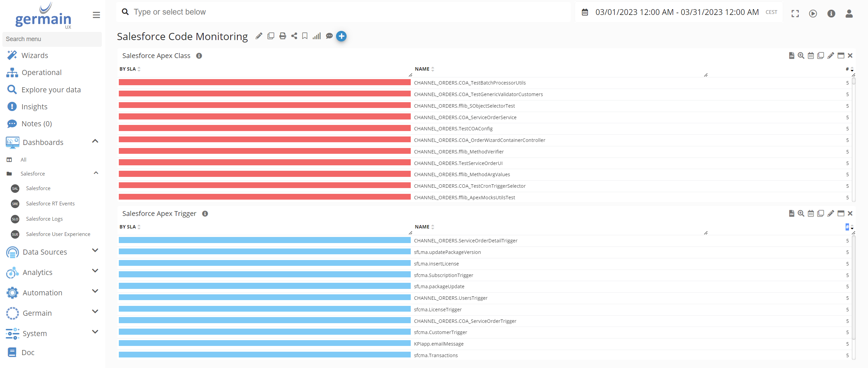
Task: Toggle sorting on the NAME column
Action: pyautogui.click(x=433, y=69)
